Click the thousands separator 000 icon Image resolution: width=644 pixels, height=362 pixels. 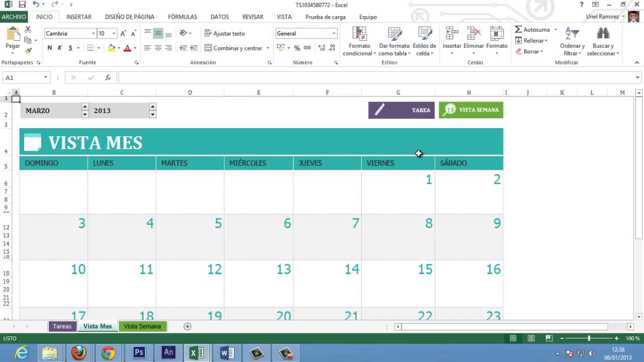[x=307, y=48]
